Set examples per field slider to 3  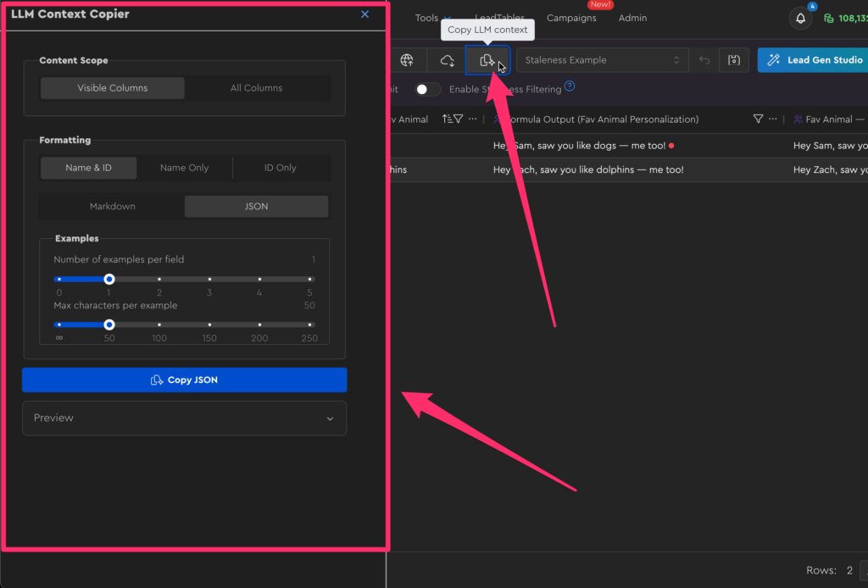209,279
